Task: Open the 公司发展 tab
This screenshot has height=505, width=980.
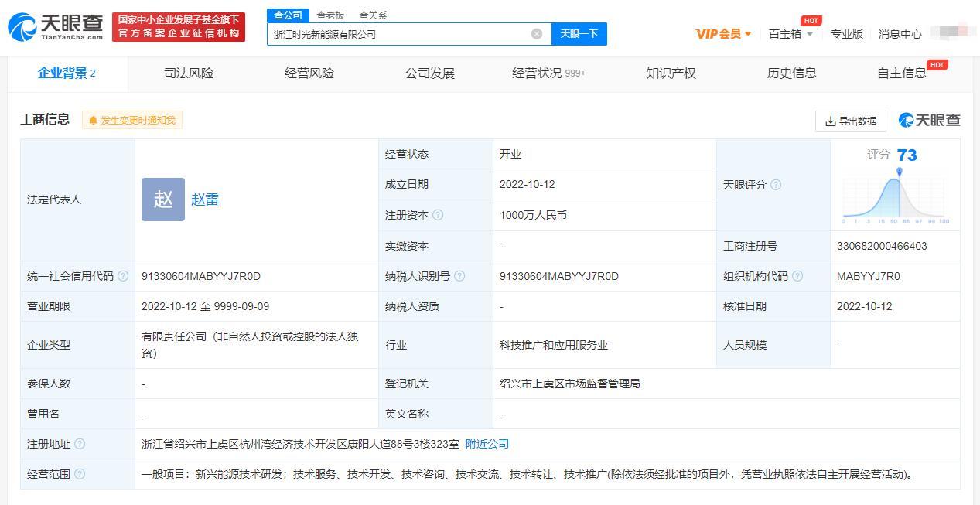Action: coord(430,73)
